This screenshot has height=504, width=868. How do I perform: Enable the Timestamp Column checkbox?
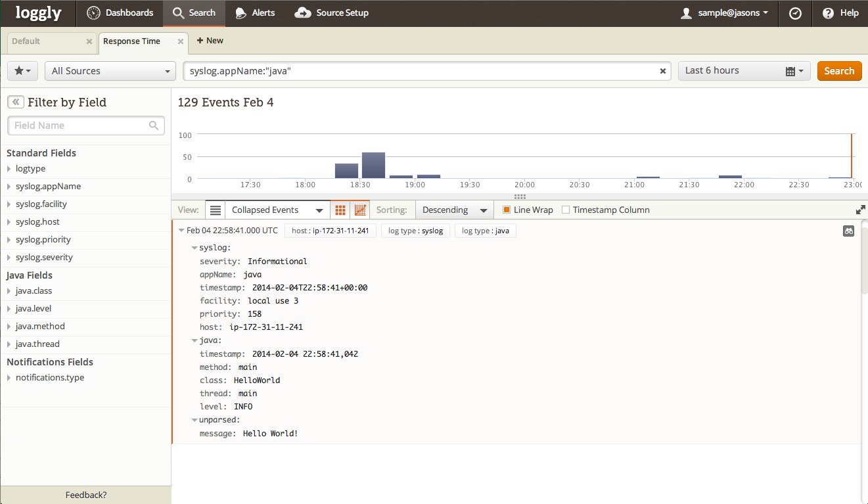click(566, 210)
